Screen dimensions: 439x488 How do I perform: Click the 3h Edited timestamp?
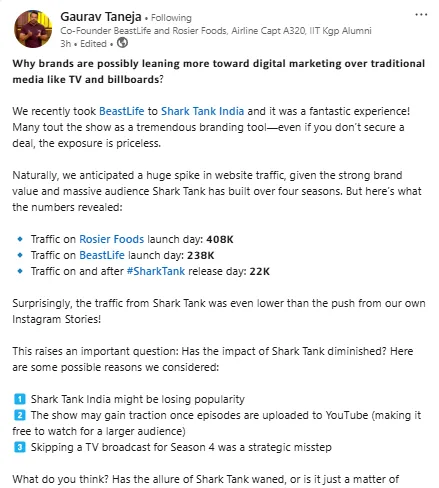pyautogui.click(x=83, y=44)
